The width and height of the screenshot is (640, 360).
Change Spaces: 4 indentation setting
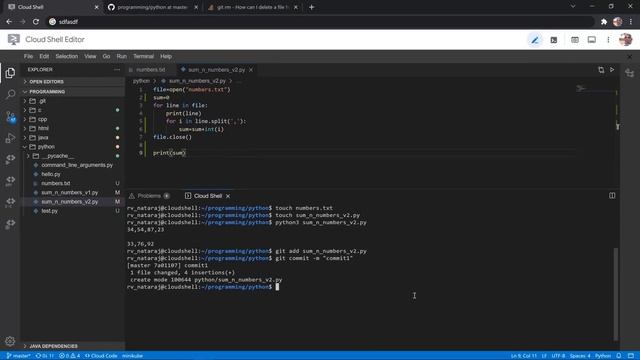580,356
